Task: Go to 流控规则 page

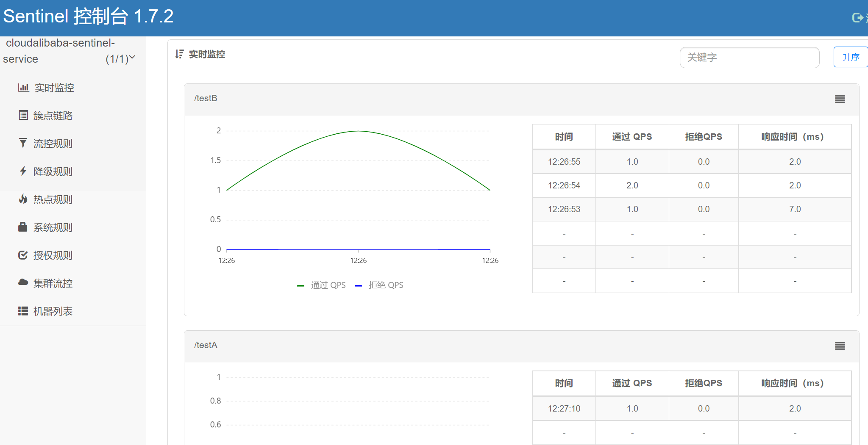Action: click(53, 144)
